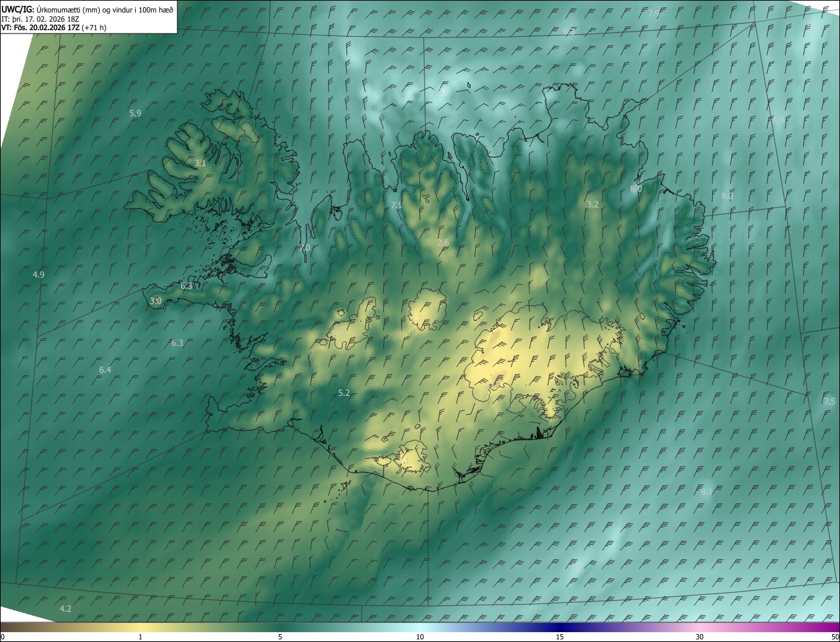Click the 3.1 value on the Westfjords

(200, 163)
